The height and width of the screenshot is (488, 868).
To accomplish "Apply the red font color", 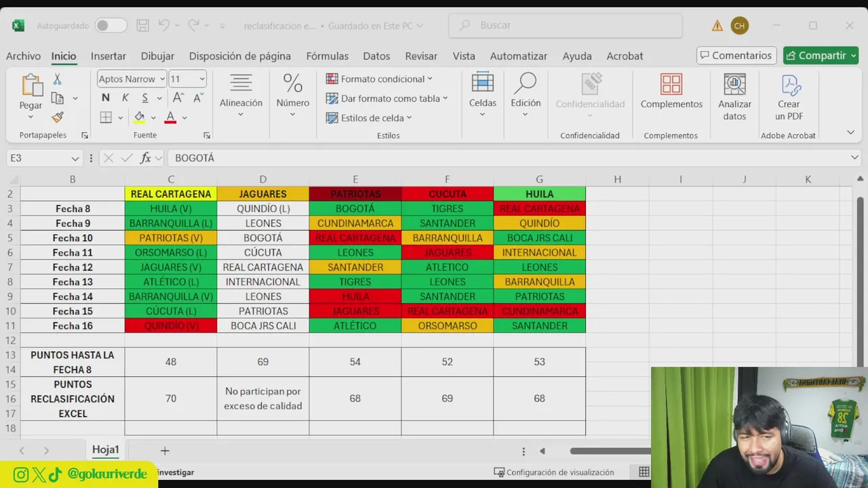I will point(170,117).
